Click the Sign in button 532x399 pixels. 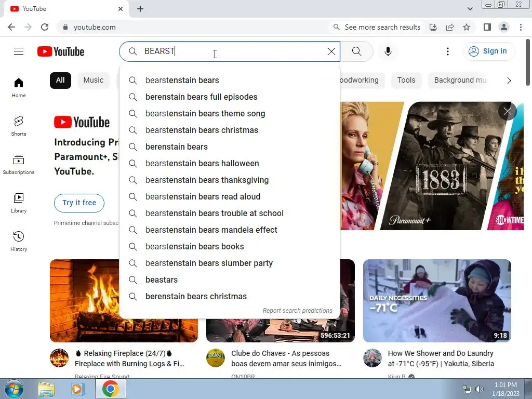(488, 51)
